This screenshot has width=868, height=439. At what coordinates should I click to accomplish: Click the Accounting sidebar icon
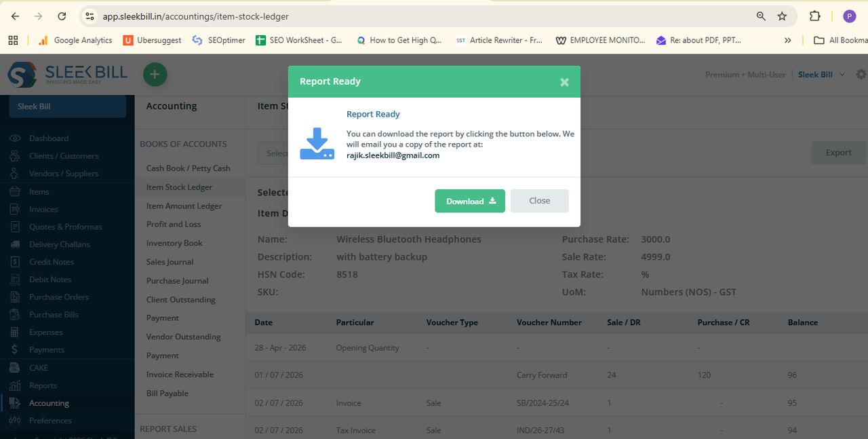(15, 403)
